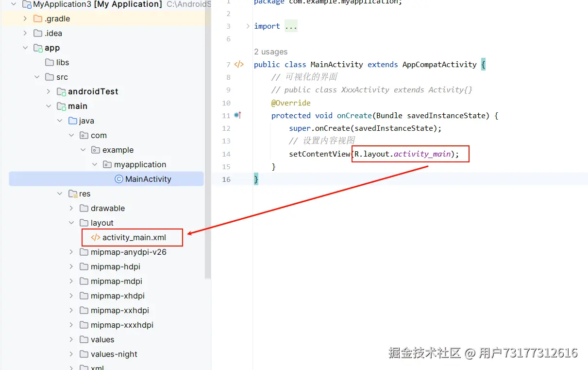Viewport: 588px width, 370px height.
Task: Expand the androidTest folder chevron
Action: [49, 91]
